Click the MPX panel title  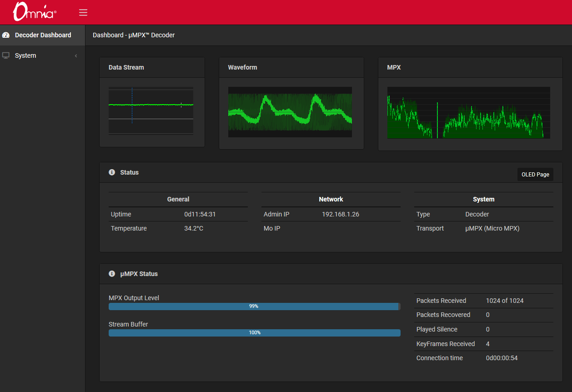click(394, 67)
